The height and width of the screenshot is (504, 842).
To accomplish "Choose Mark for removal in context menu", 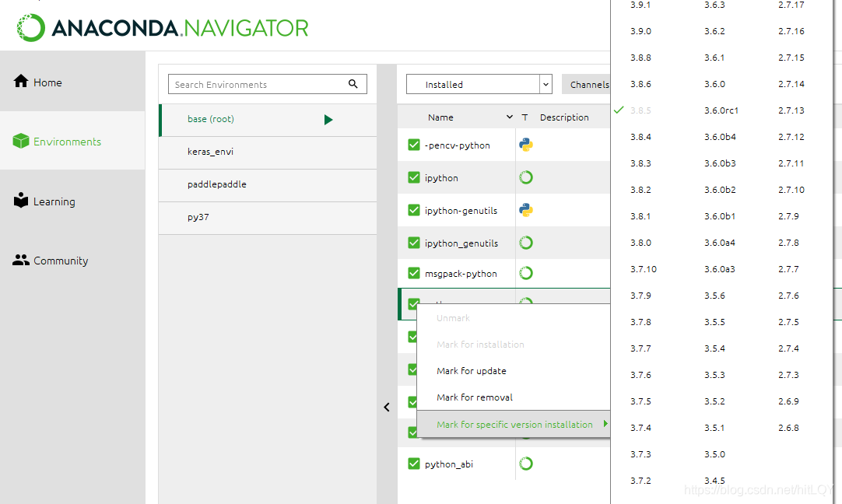I will tap(475, 397).
